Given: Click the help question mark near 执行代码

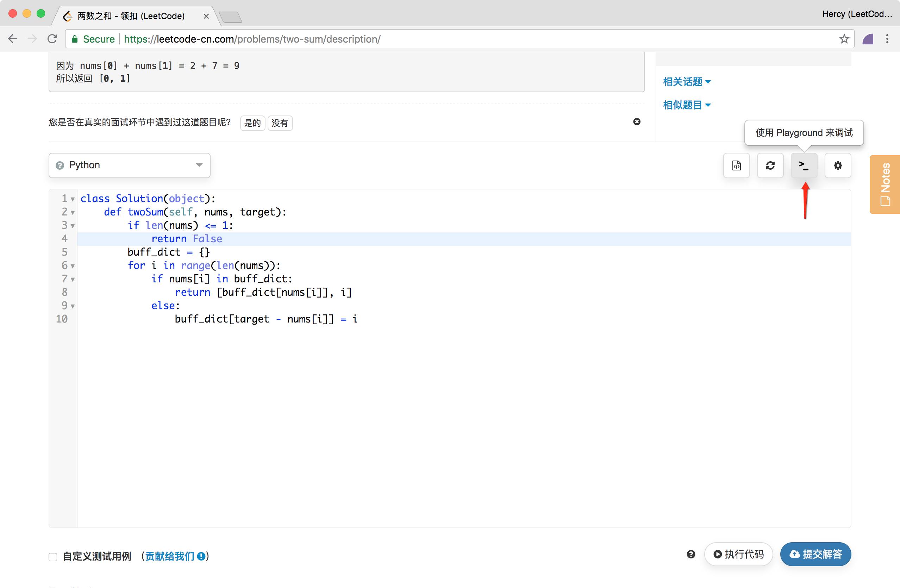Looking at the screenshot, I should [x=690, y=554].
